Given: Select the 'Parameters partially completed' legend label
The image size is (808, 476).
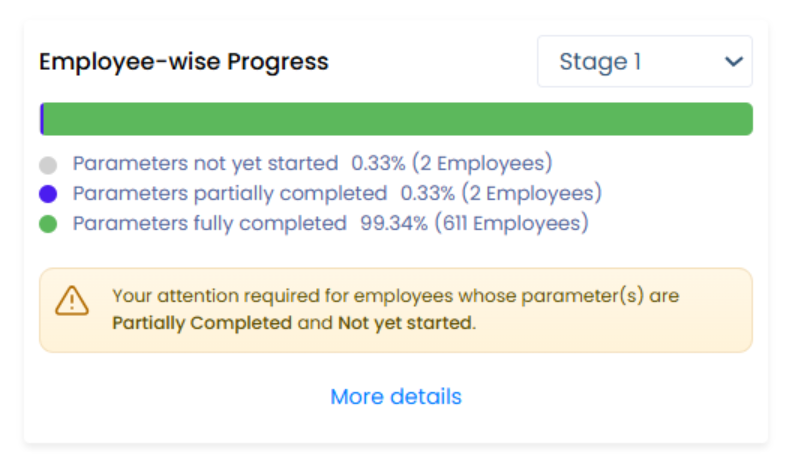Looking at the screenshot, I should pyautogui.click(x=229, y=193).
